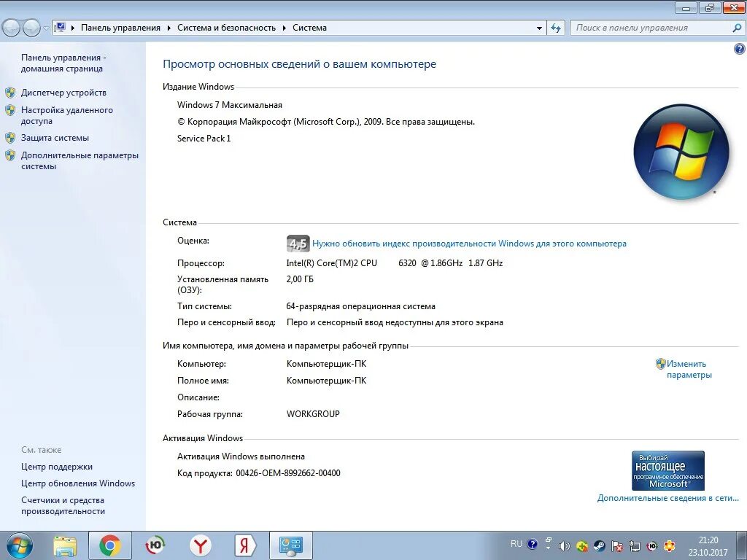
Task: Click 64-разрядная операционная система text
Action: [x=360, y=306]
